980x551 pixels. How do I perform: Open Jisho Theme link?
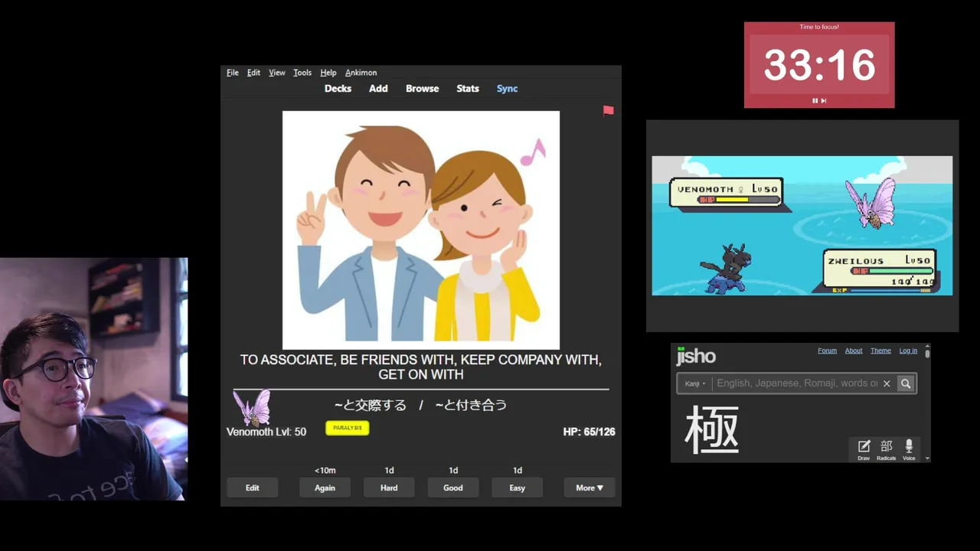click(880, 350)
